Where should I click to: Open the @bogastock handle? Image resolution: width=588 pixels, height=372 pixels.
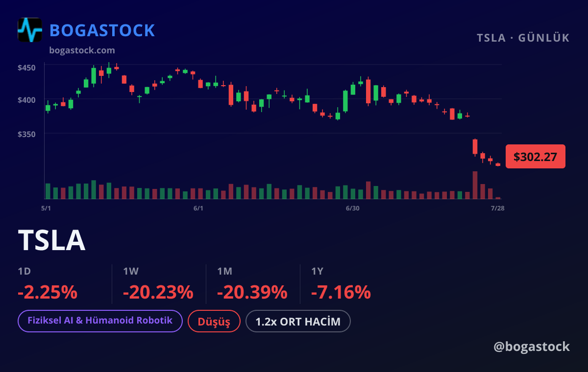(532, 347)
